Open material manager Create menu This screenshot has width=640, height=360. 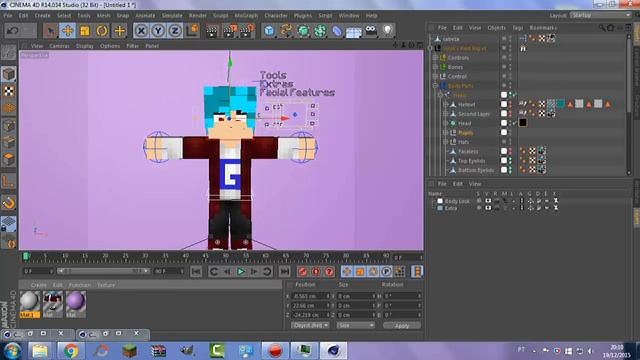pyautogui.click(x=38, y=285)
